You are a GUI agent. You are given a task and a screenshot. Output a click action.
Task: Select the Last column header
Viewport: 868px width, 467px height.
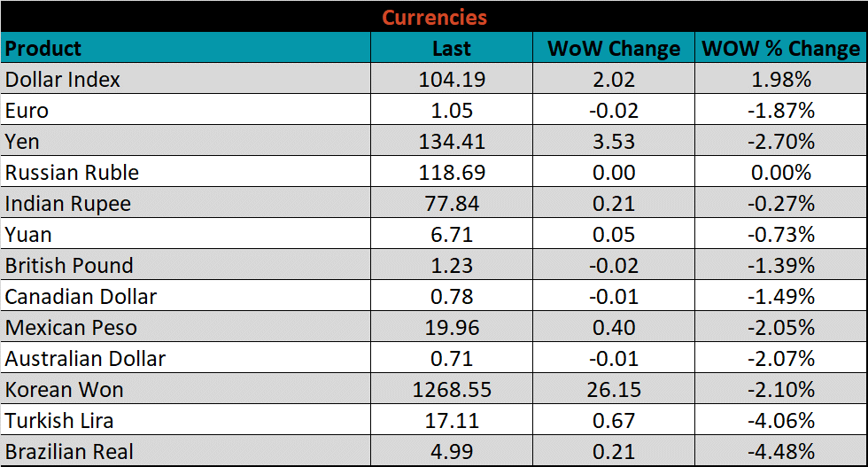[452, 48]
